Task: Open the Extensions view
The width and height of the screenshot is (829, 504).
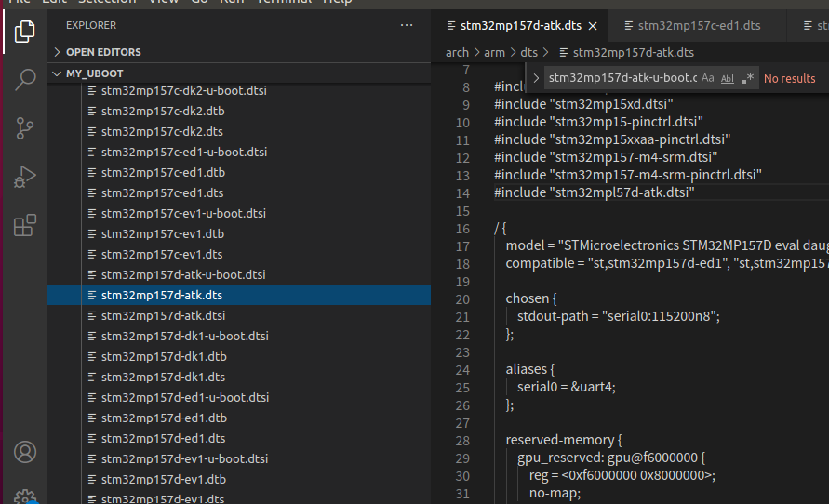Action: (x=24, y=226)
